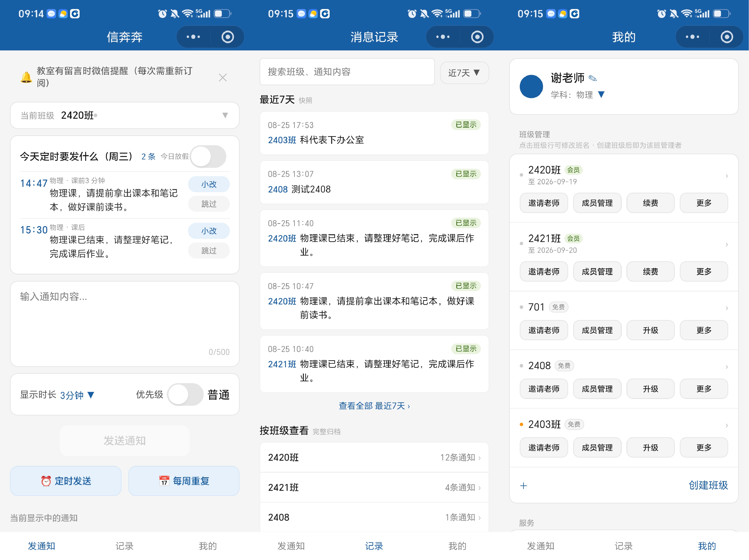Click the 发送通知 button
749x560 pixels.
pyautogui.click(x=125, y=440)
